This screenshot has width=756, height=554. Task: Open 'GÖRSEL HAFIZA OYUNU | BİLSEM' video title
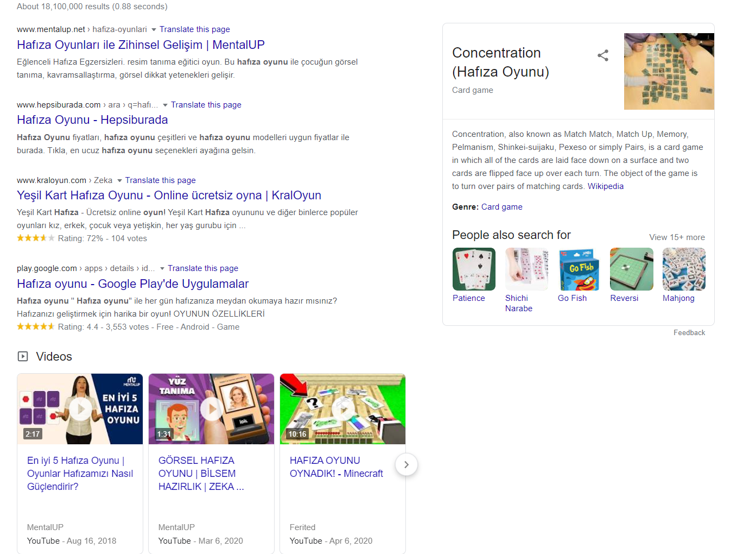[x=201, y=474]
